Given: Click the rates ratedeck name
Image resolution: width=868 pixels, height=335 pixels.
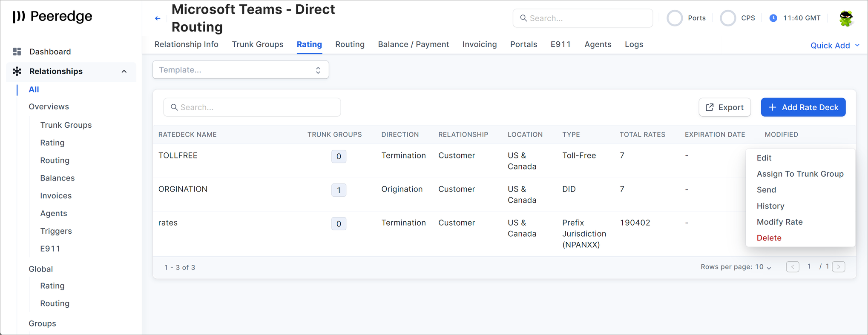Looking at the screenshot, I should (168, 223).
